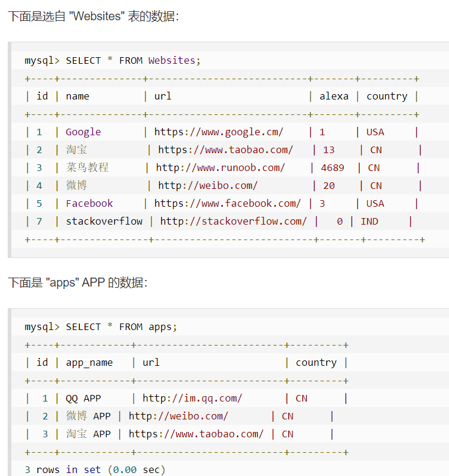Image resolution: width=449 pixels, height=476 pixels.
Task: Click the http://im.qq.com/ URL text
Action: (192, 399)
